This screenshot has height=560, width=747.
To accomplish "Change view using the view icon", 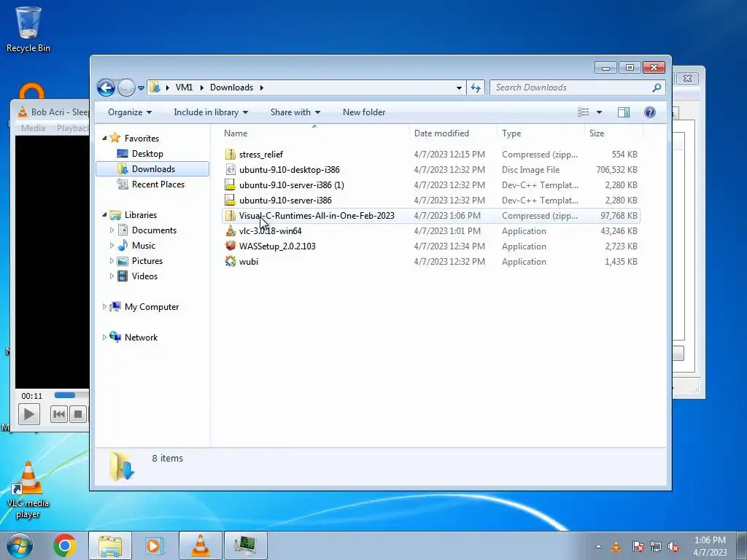I will (x=583, y=112).
